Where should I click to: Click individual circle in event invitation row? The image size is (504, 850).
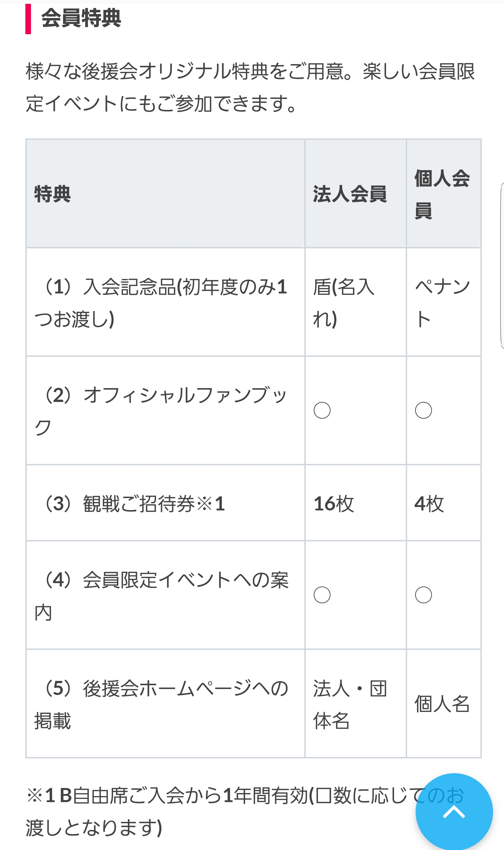pyautogui.click(x=423, y=595)
